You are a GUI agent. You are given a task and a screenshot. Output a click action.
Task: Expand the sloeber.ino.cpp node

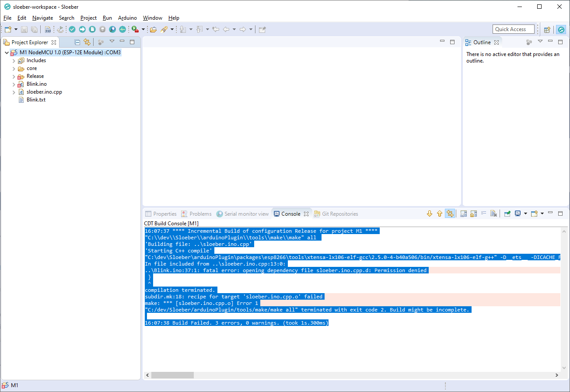pos(14,92)
